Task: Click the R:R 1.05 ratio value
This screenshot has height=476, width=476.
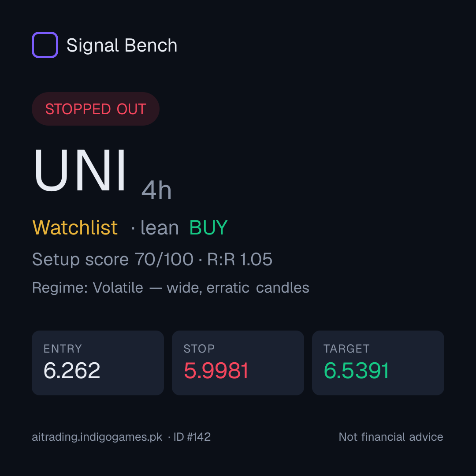Action: (x=239, y=260)
